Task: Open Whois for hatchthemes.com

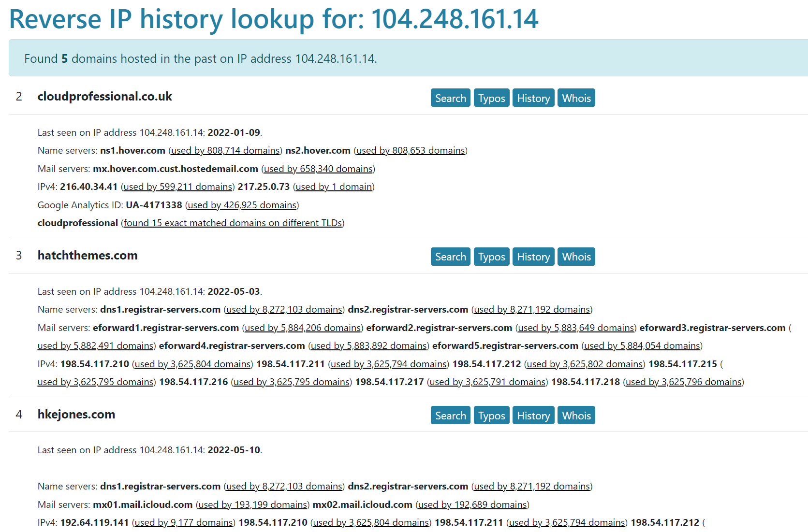Action: coord(576,257)
